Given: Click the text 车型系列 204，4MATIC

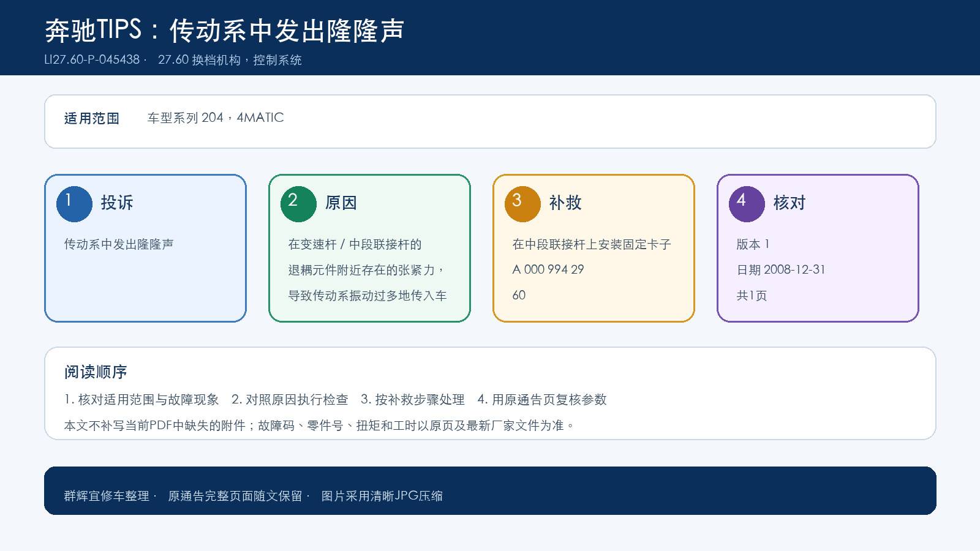Looking at the screenshot, I should 216,118.
